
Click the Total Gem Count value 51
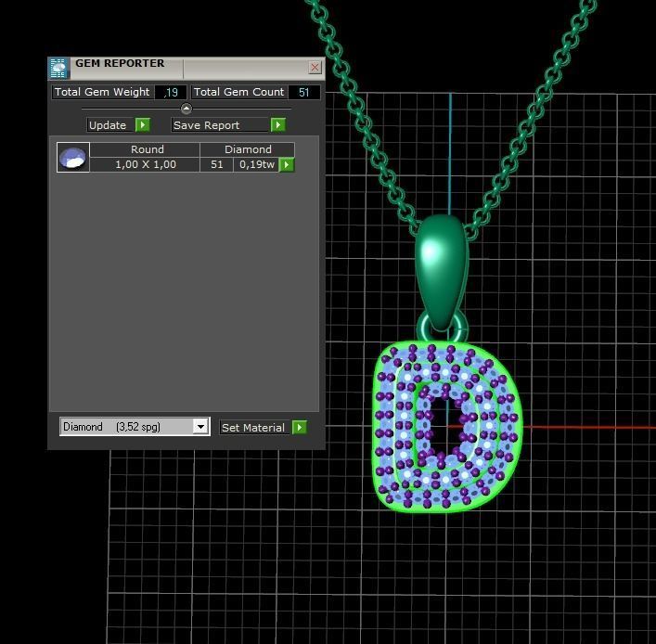point(304,92)
